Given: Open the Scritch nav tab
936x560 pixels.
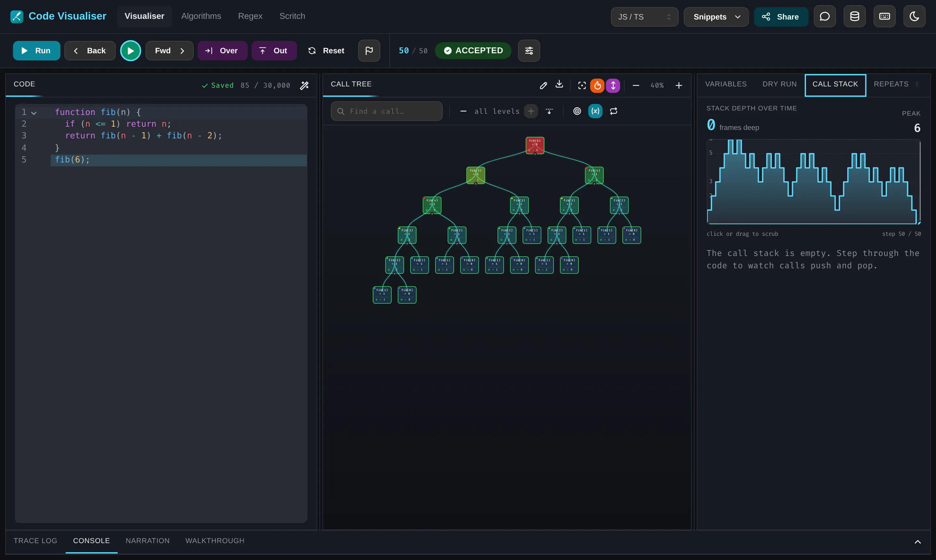Looking at the screenshot, I should click(292, 16).
